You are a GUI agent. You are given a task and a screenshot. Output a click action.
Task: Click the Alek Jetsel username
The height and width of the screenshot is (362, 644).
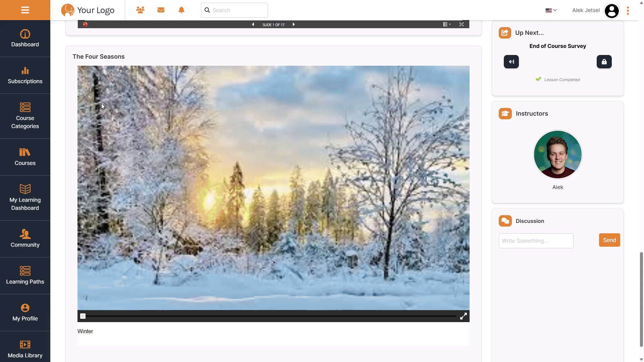[586, 10]
